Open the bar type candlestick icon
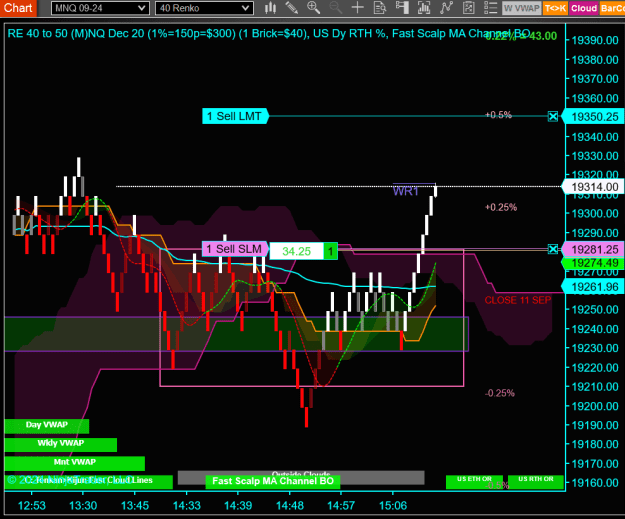Screen dimensions: 625x519 270,8
